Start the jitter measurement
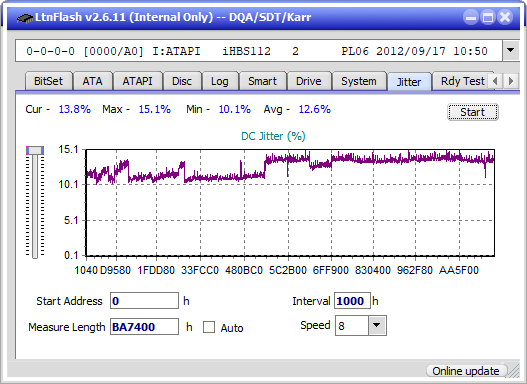Image resolution: width=527 pixels, height=384 pixels. (x=473, y=112)
